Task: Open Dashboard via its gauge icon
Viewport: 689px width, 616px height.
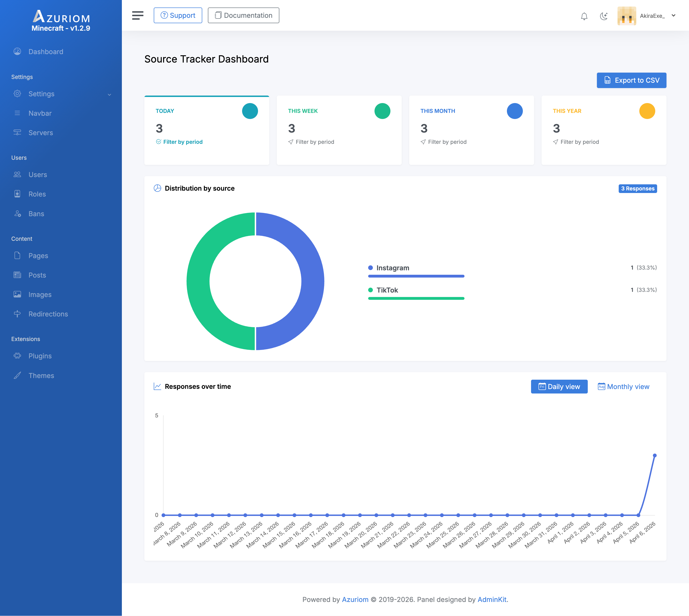Action: pyautogui.click(x=17, y=52)
